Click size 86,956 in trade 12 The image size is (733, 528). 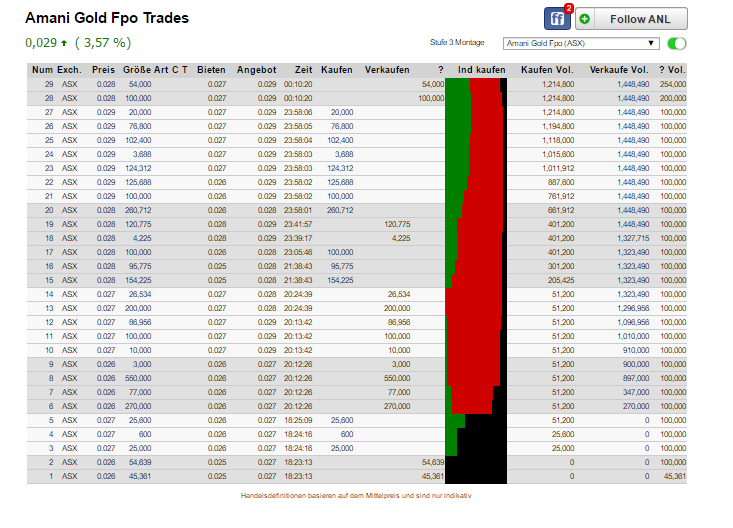pyautogui.click(x=140, y=322)
